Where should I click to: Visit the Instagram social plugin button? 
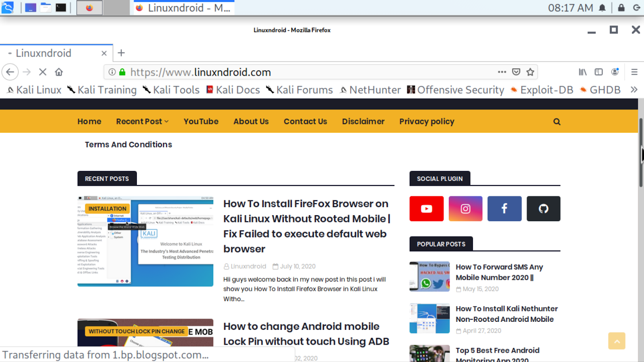tap(465, 209)
